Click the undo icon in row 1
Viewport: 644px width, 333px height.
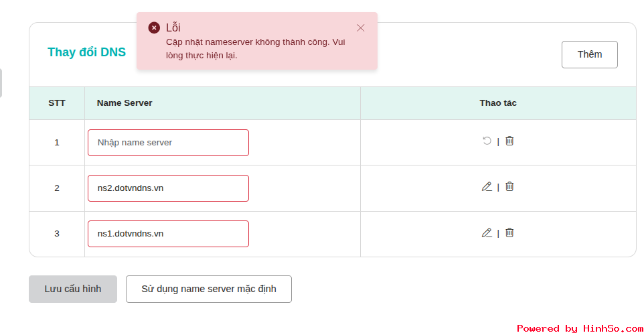click(x=487, y=141)
